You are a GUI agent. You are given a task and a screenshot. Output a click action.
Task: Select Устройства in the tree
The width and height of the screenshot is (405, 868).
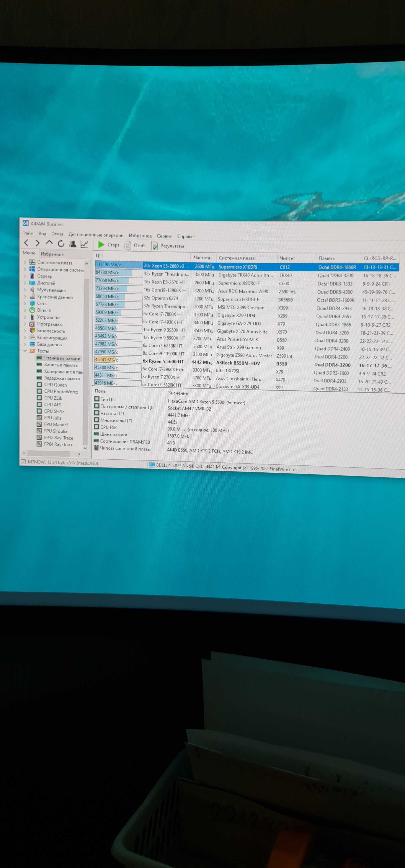(49, 317)
